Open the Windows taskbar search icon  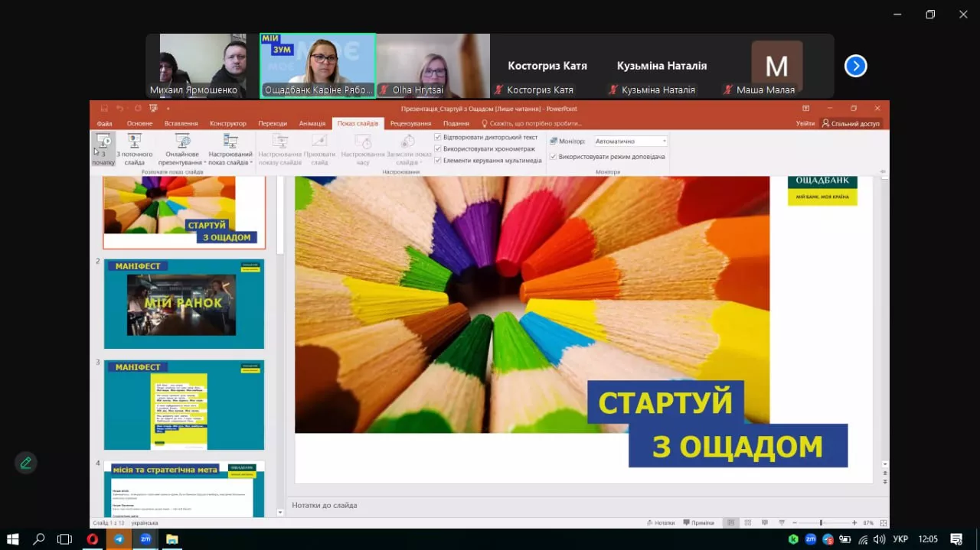click(x=38, y=539)
